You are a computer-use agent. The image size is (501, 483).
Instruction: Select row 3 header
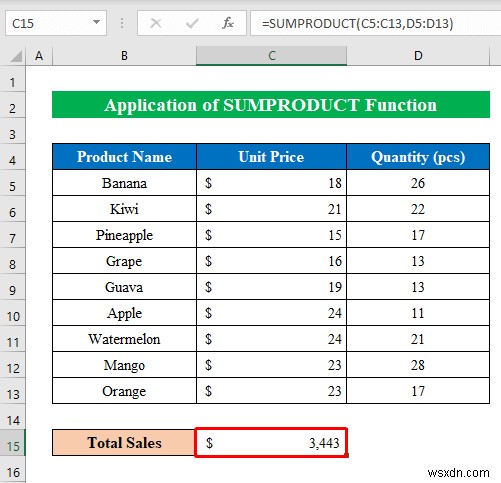[x=13, y=131]
